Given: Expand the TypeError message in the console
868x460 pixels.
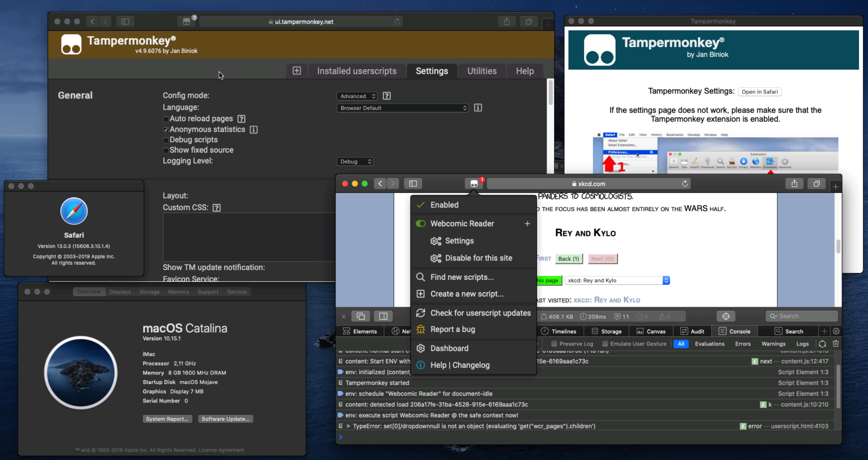Looking at the screenshot, I should click(348, 426).
